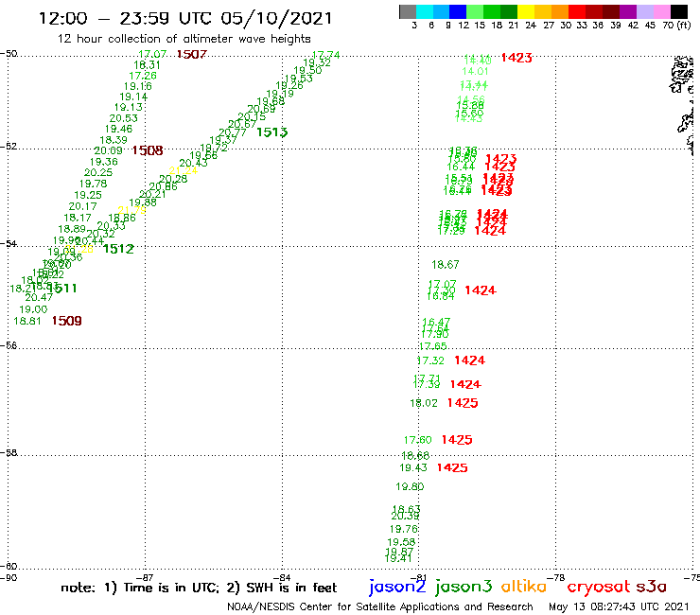
Task: Click the NOAA/NESDIS Center credit line
Action: click(380, 606)
